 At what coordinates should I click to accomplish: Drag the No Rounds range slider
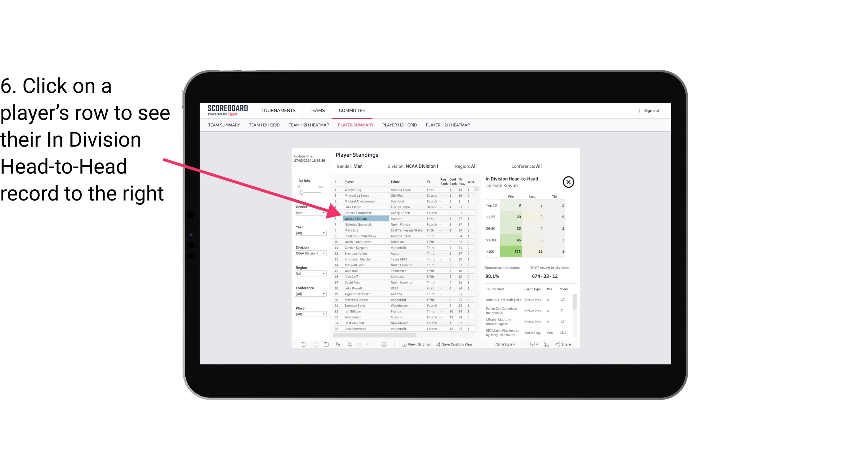[x=301, y=193]
